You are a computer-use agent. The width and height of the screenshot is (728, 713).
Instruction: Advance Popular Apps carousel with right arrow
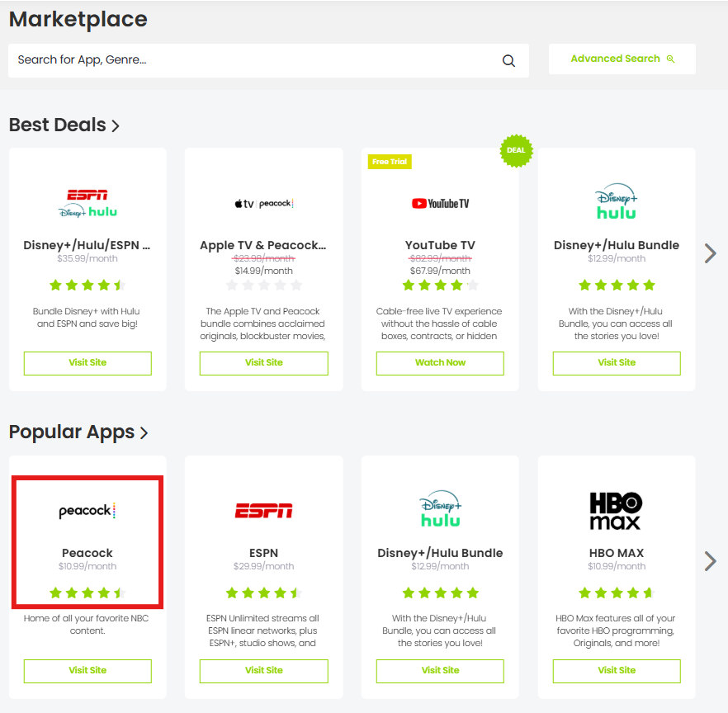click(710, 561)
